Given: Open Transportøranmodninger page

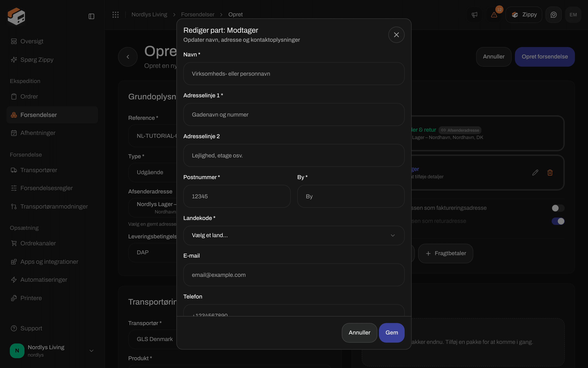Looking at the screenshot, I should (52, 206).
